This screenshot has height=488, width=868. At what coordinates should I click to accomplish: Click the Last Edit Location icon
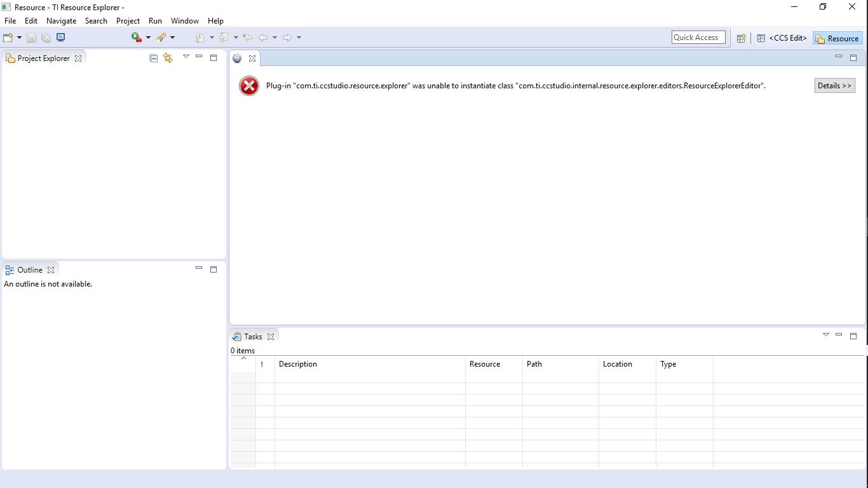(248, 37)
